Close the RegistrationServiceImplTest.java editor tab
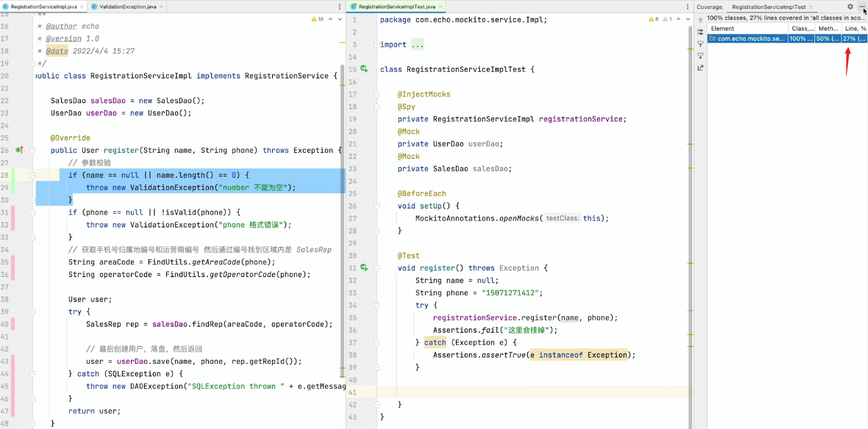Viewport: 868px width, 429px height. (441, 7)
